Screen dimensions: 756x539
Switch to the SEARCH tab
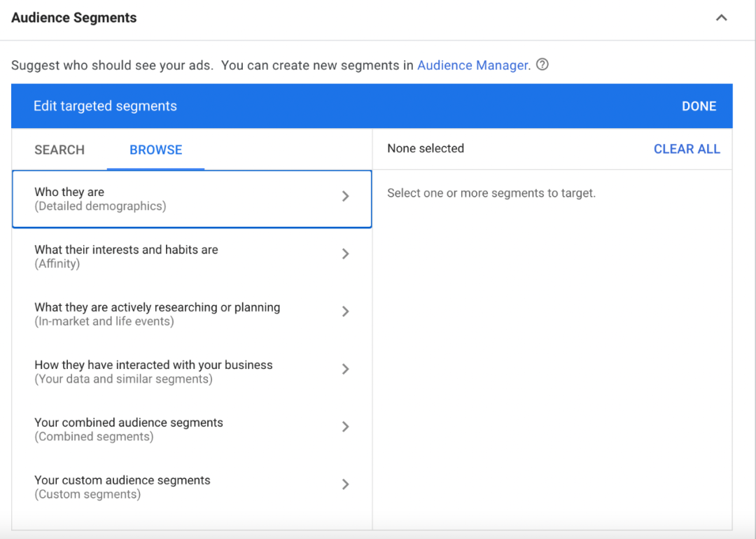(x=59, y=150)
